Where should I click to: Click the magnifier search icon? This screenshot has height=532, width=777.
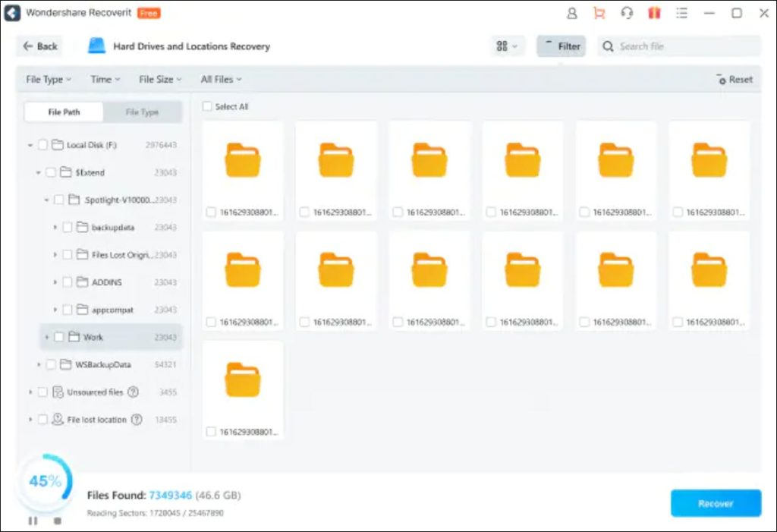click(x=608, y=46)
